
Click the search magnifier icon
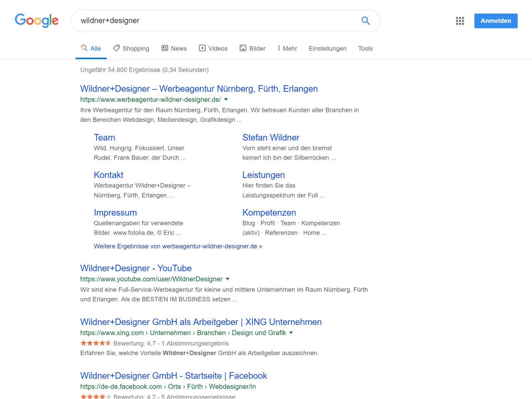coord(365,21)
